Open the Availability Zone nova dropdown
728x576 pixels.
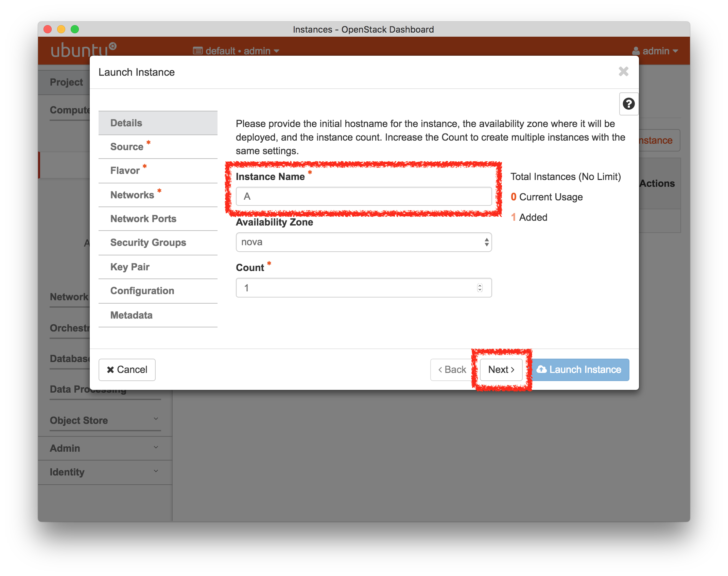coord(364,242)
